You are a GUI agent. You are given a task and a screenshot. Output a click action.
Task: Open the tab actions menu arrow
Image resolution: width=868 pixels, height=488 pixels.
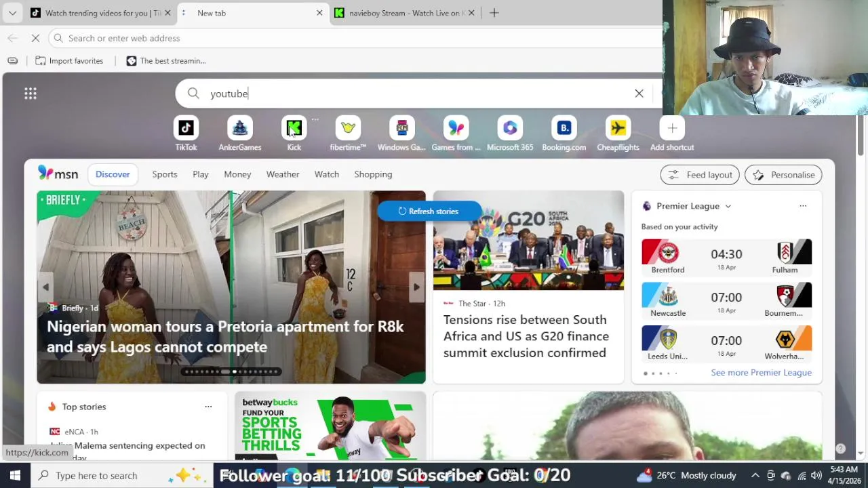(x=12, y=13)
